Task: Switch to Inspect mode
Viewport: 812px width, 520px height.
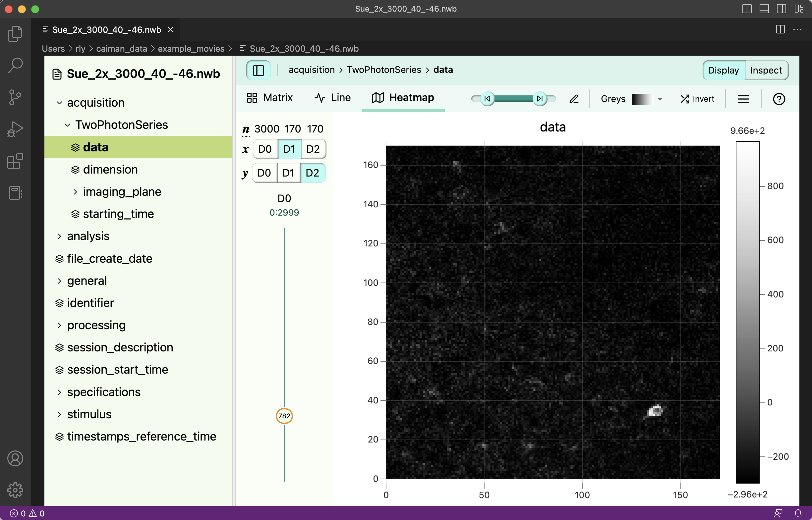Action: (x=766, y=70)
